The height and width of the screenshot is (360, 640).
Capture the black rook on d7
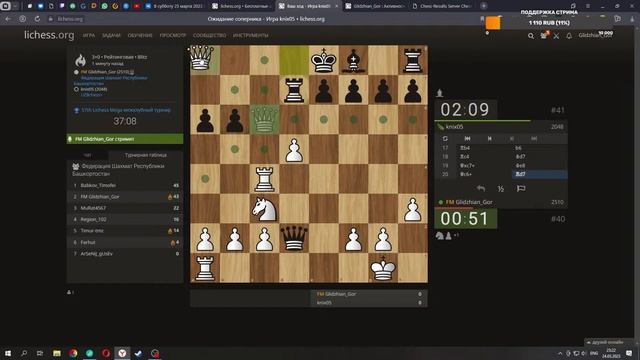click(x=294, y=90)
